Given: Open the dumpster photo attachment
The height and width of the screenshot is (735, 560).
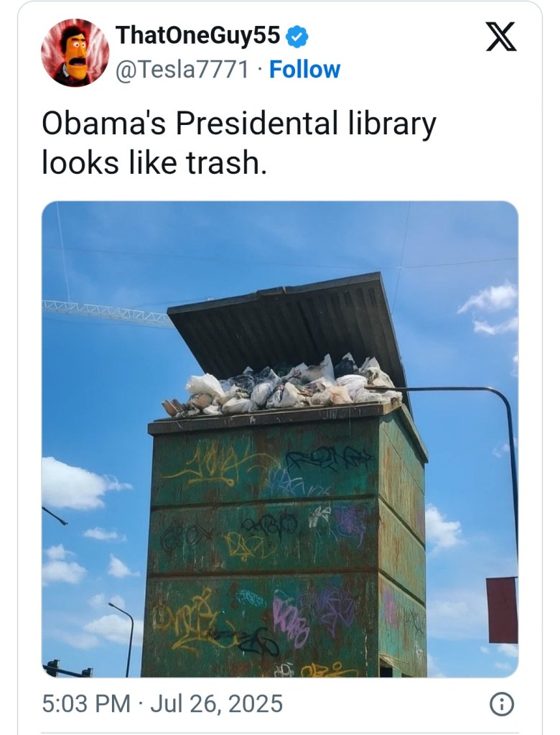Looking at the screenshot, I should pyautogui.click(x=280, y=439).
